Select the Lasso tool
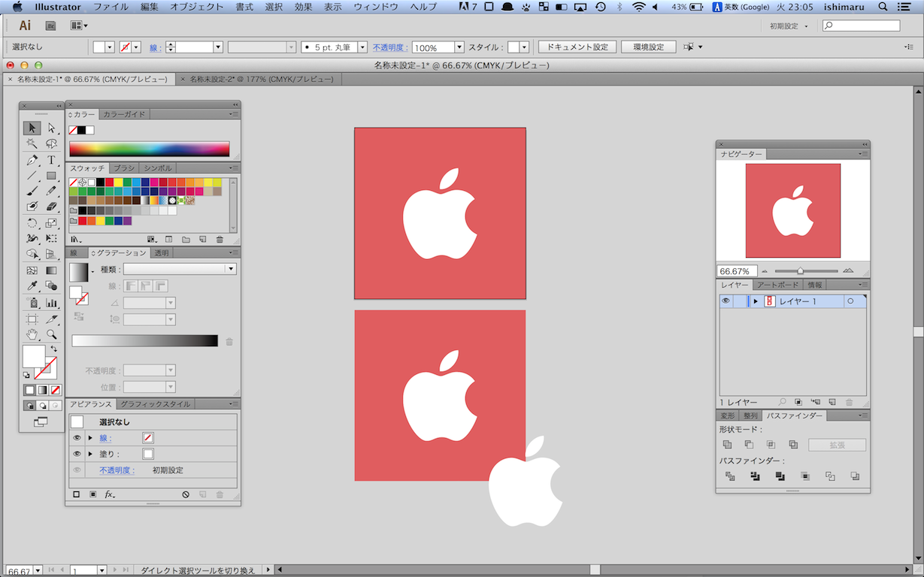The image size is (924, 577). click(x=51, y=143)
